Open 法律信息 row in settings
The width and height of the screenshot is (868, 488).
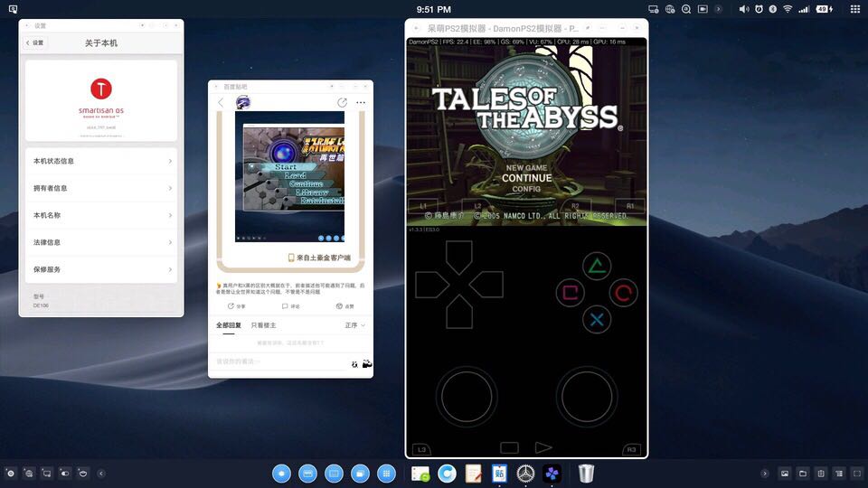[x=101, y=242]
